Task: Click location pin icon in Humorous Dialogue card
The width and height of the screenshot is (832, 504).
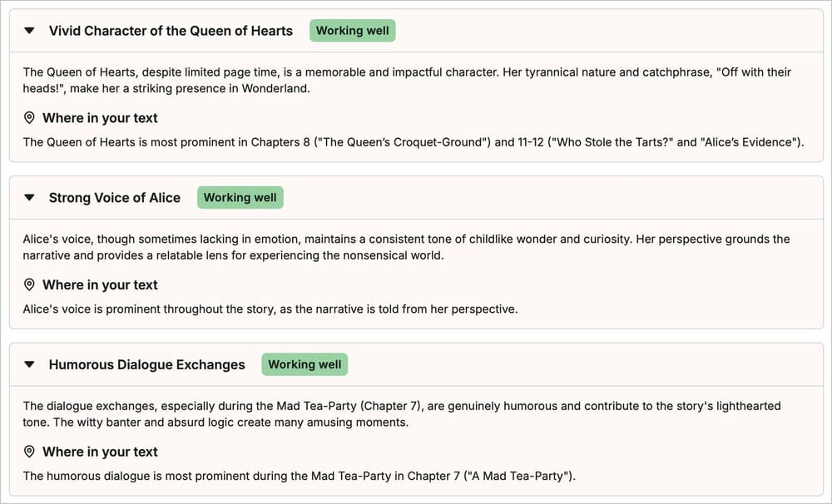Action: [x=29, y=452]
